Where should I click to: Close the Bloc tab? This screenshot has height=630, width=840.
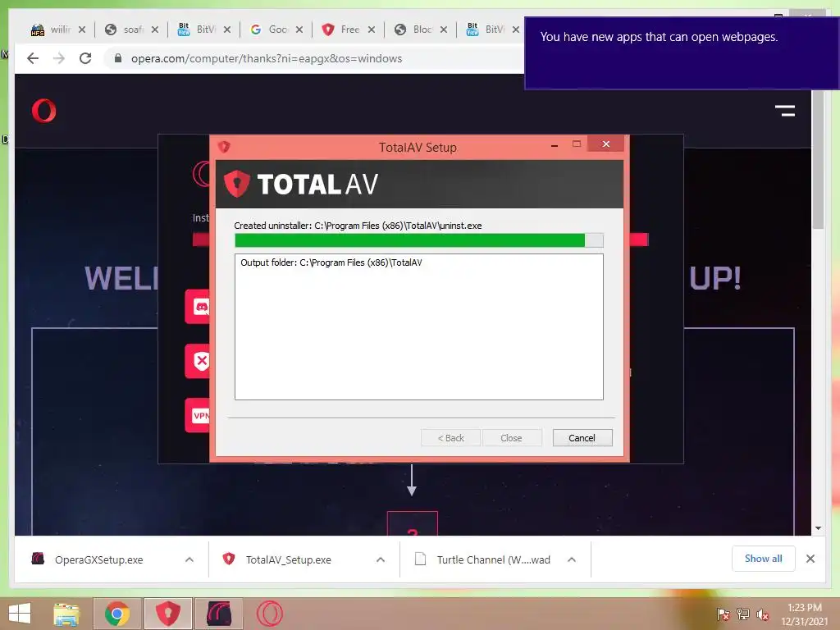444,30
